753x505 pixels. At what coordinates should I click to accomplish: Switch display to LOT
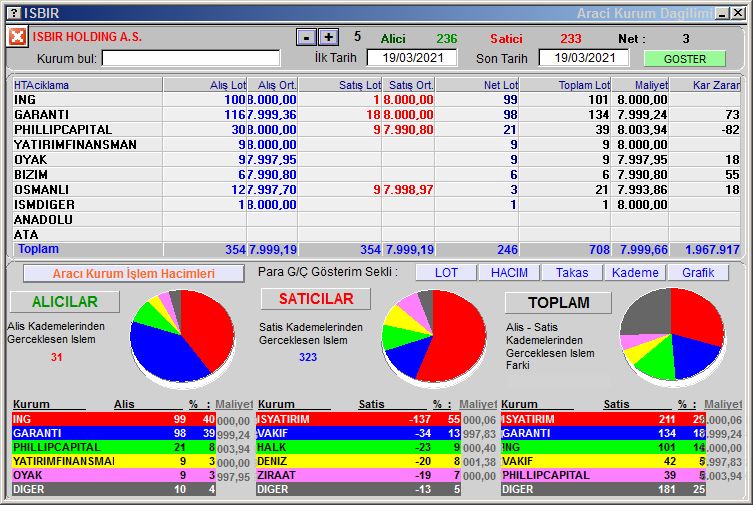[x=446, y=273]
